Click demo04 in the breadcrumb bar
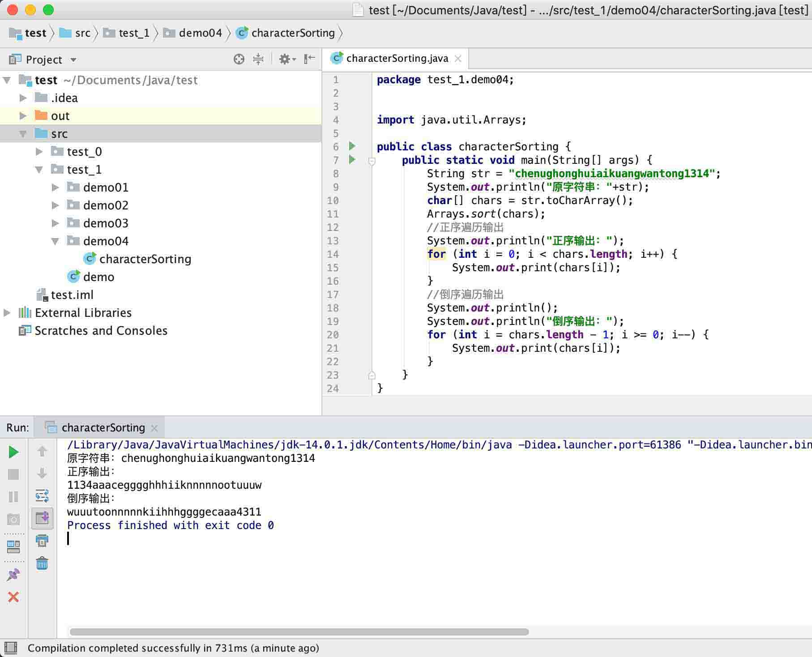The width and height of the screenshot is (812, 657). pyautogui.click(x=200, y=33)
